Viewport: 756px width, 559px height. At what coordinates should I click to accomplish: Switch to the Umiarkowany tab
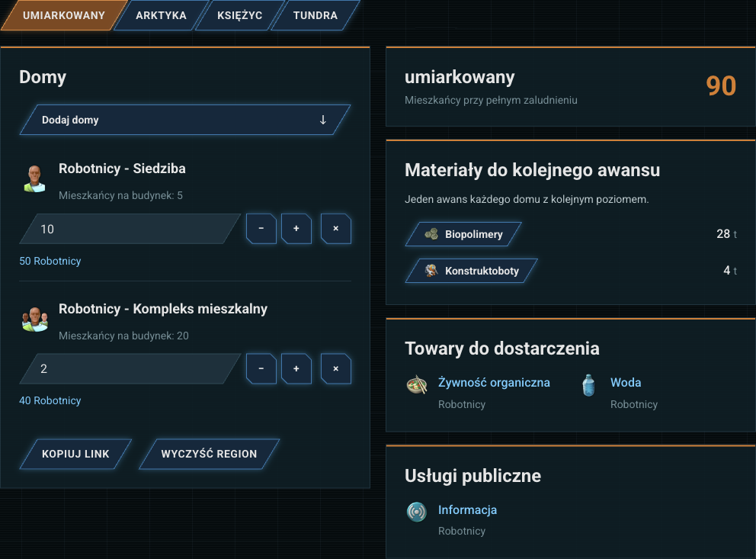[x=64, y=15]
